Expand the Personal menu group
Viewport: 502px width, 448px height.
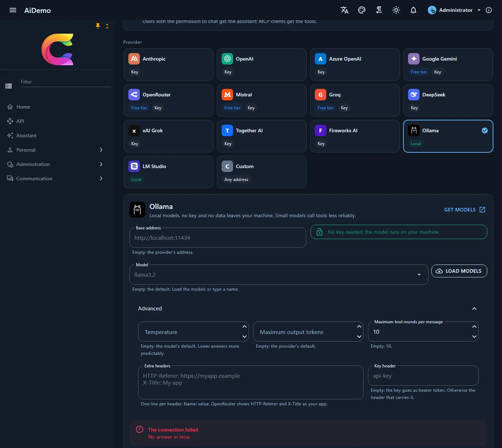click(x=57, y=150)
